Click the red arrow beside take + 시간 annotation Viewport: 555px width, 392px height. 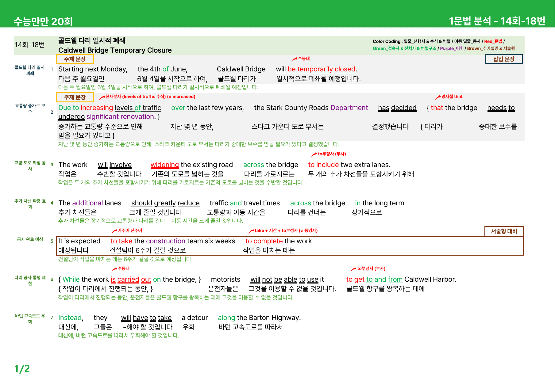point(251,231)
